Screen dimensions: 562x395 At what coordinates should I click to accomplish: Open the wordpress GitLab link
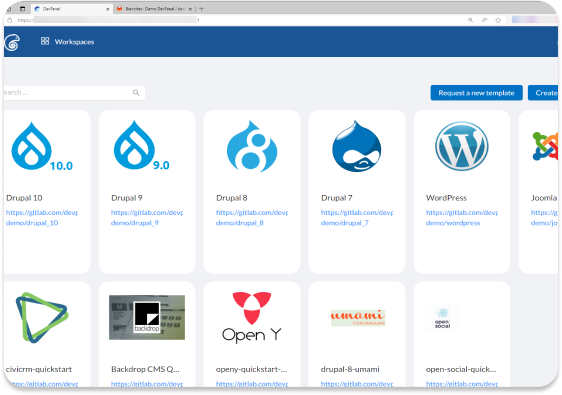[462, 218]
